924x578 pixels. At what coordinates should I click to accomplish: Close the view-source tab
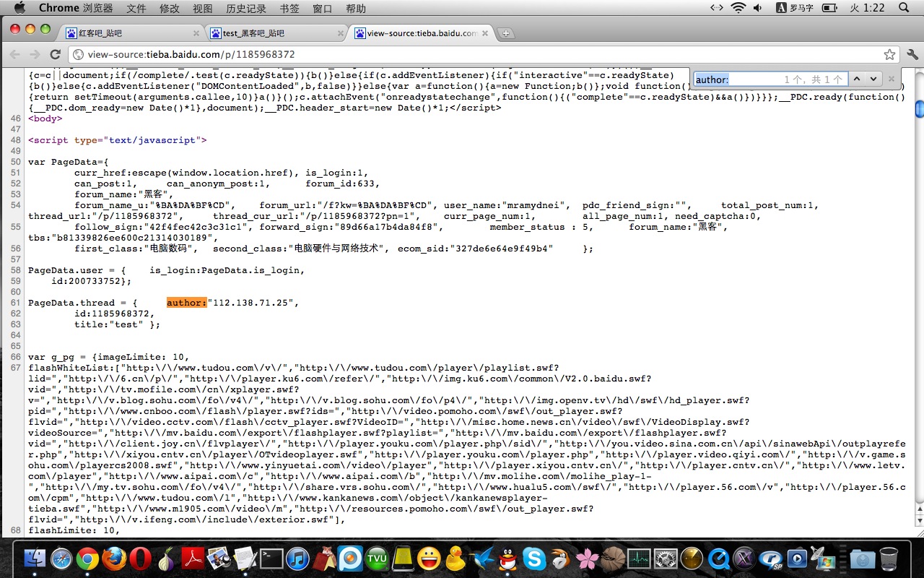tap(485, 33)
